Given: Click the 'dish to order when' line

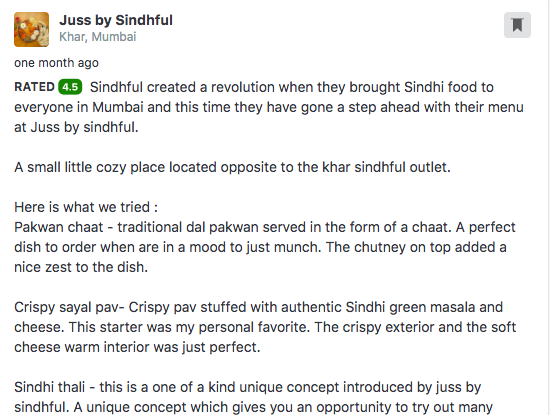Looking at the screenshot, I should coord(260,247).
